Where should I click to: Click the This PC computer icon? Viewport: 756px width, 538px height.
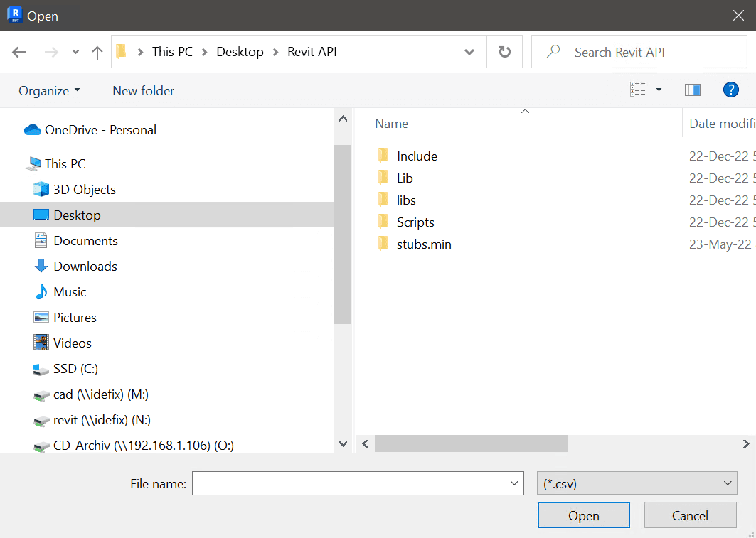[x=33, y=163]
